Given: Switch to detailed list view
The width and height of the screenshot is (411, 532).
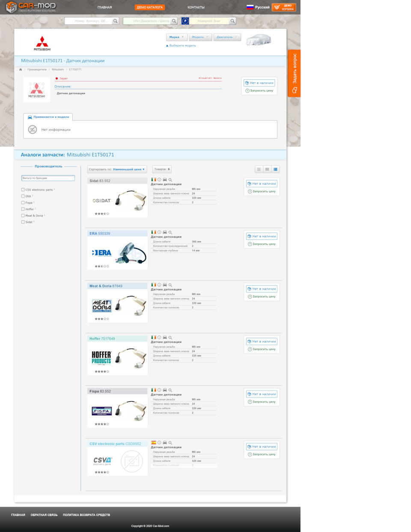Looking at the screenshot, I should [275, 169].
